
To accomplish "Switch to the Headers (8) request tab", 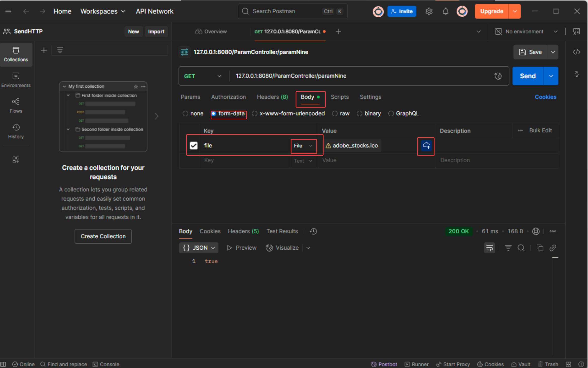I will 272,97.
